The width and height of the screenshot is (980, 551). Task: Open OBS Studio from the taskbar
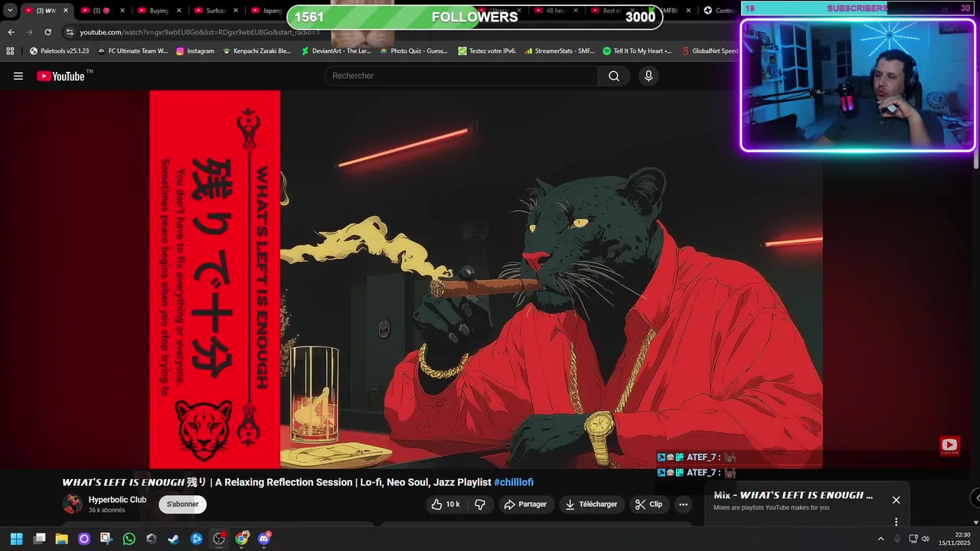click(x=219, y=539)
